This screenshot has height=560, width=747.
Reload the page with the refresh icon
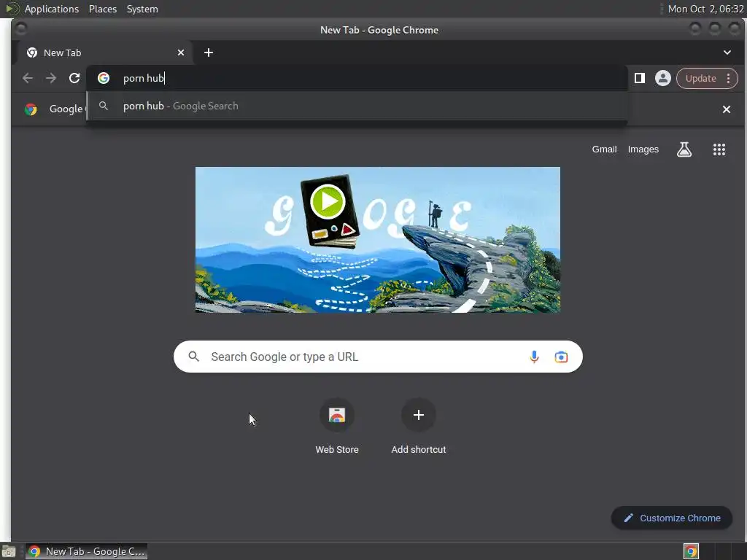pos(74,78)
